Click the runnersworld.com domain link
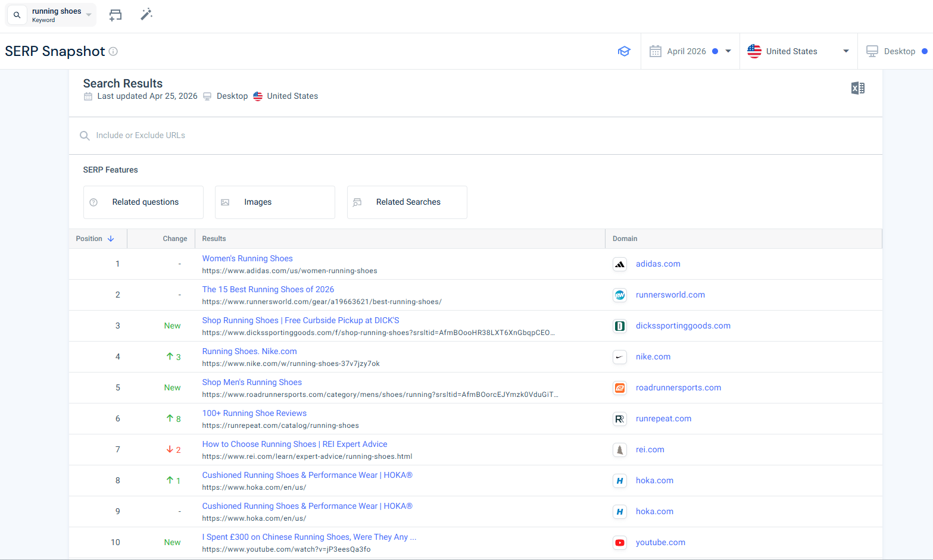The width and height of the screenshot is (933, 560). [x=670, y=295]
